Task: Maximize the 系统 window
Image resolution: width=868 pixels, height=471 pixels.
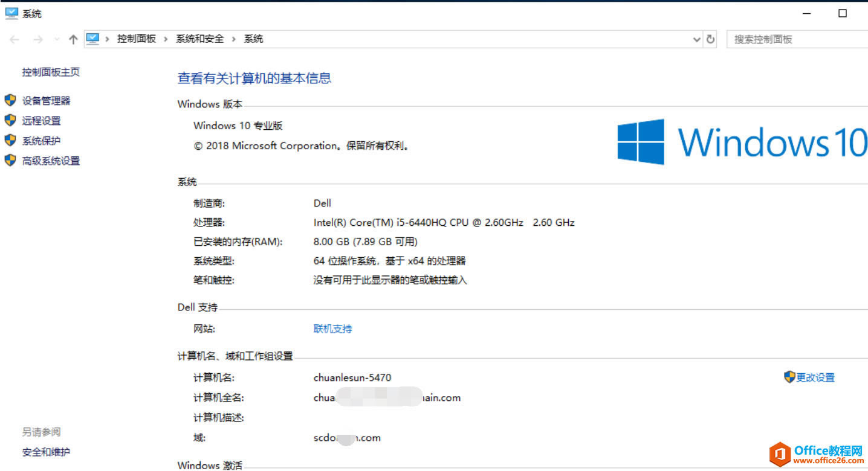Action: tap(843, 13)
